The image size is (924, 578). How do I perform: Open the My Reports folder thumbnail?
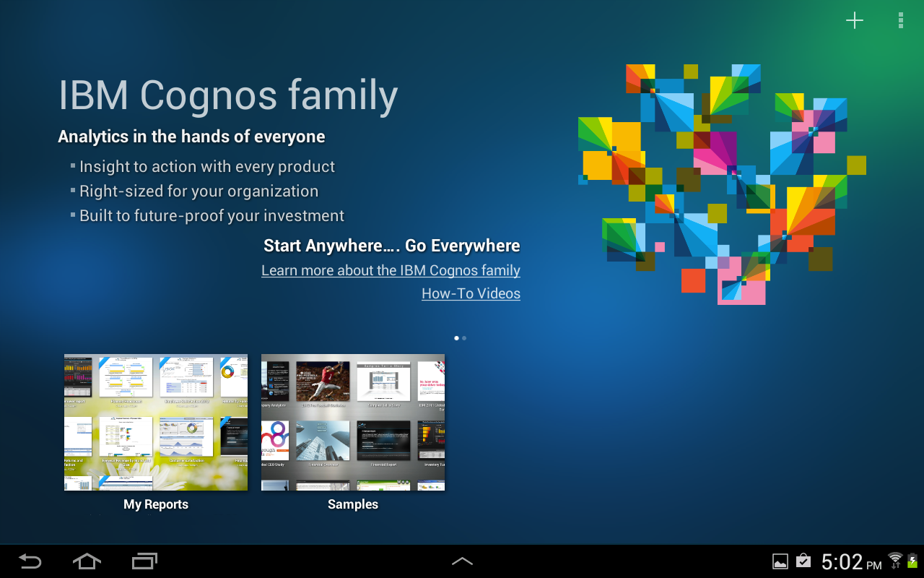coord(156,422)
